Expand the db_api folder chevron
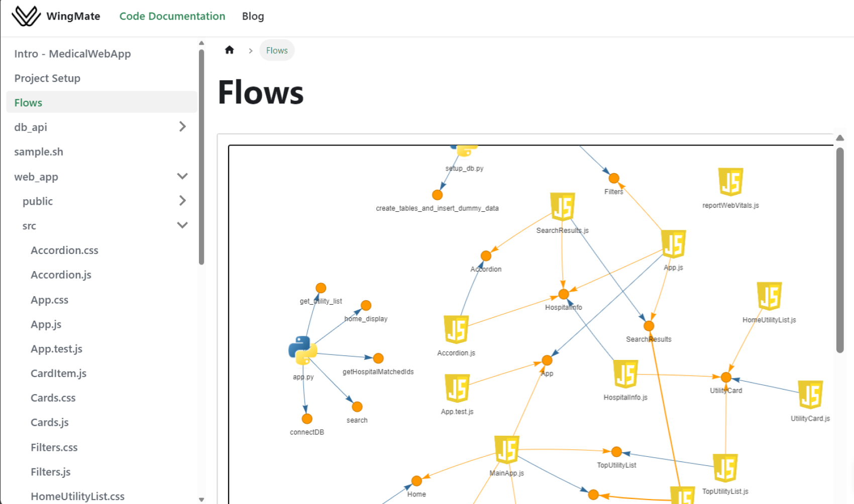Viewport: 854px width, 504px height. 182,127
